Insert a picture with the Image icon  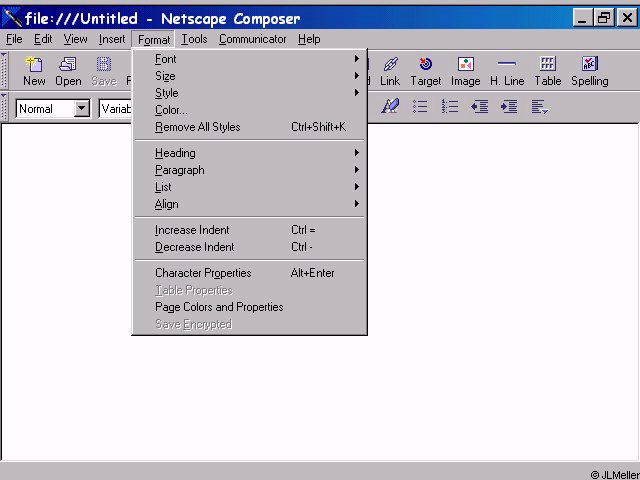[465, 71]
